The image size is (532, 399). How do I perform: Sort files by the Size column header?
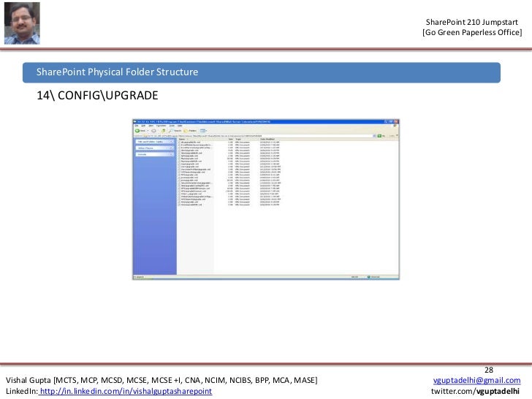230,139
